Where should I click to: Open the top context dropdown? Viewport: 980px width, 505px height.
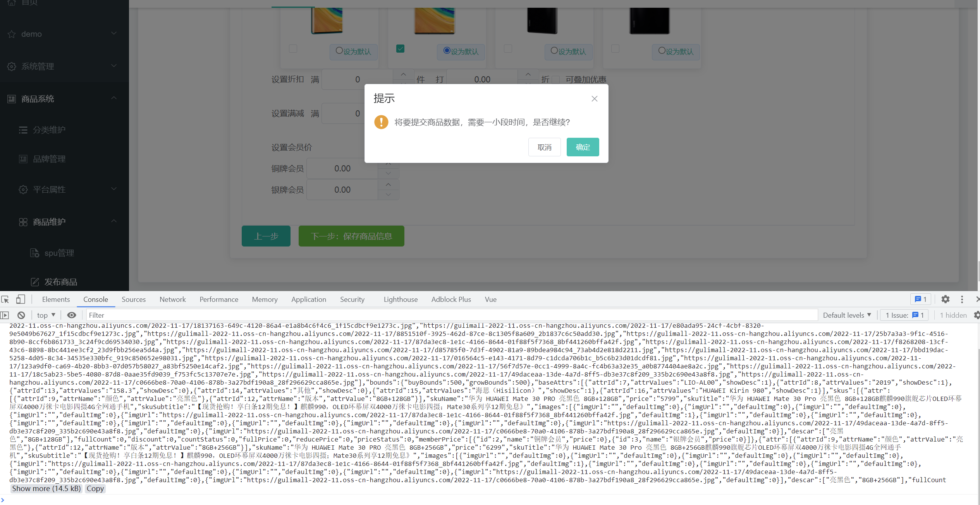coord(46,315)
